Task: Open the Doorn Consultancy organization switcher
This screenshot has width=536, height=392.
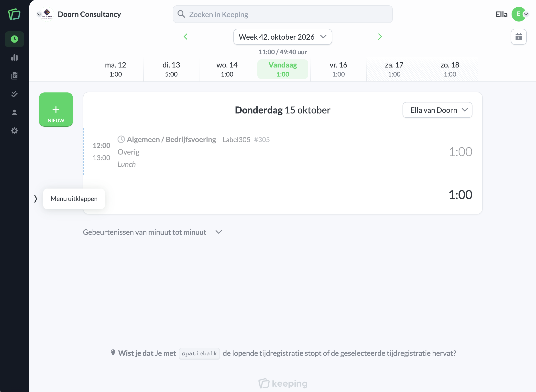Action: click(79, 14)
